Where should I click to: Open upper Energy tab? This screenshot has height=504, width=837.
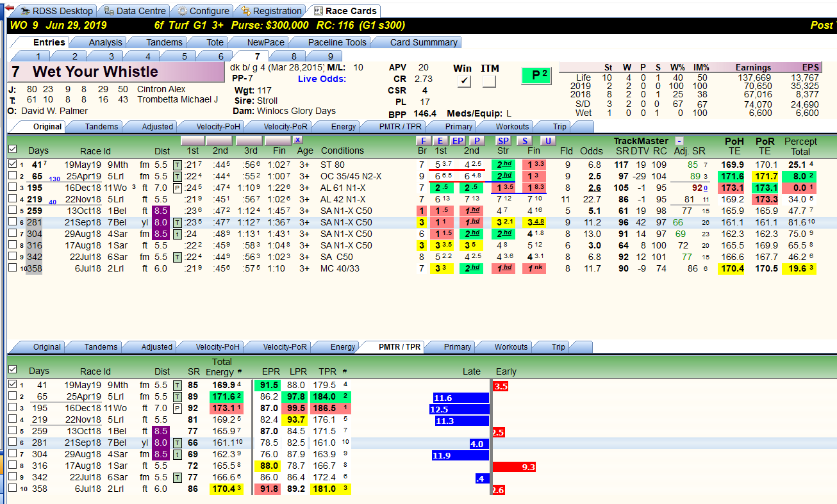[x=344, y=126]
